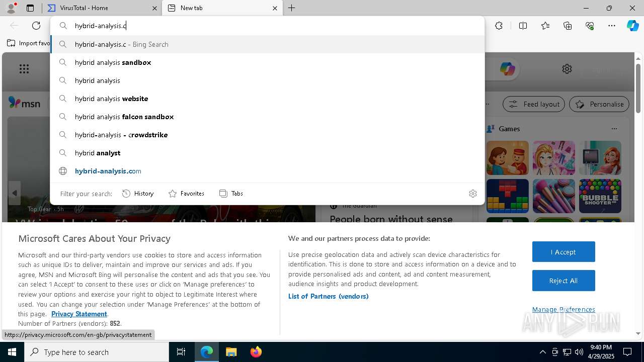644x362 pixels.
Task: Open the Privacy Statement link
Action: click(79, 314)
